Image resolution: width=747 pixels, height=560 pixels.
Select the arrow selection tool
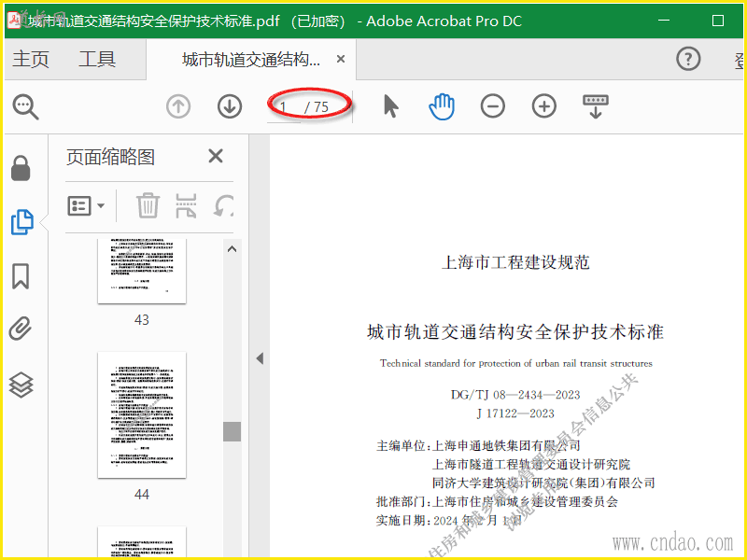[391, 105]
